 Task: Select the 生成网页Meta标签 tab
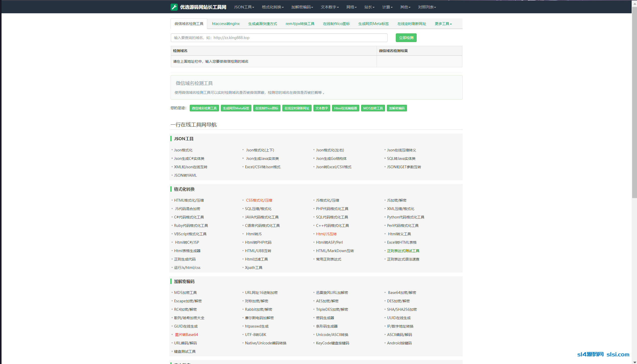374,24
